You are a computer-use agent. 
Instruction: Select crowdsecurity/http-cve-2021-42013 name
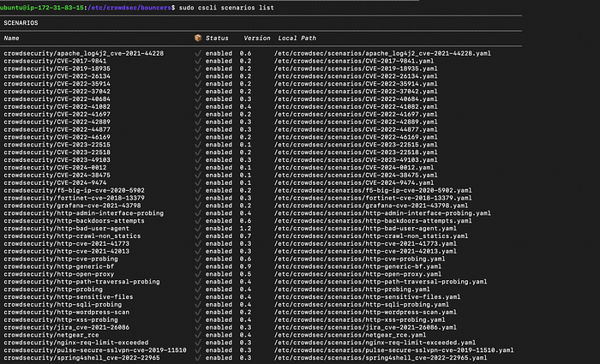pyautogui.click(x=67, y=252)
